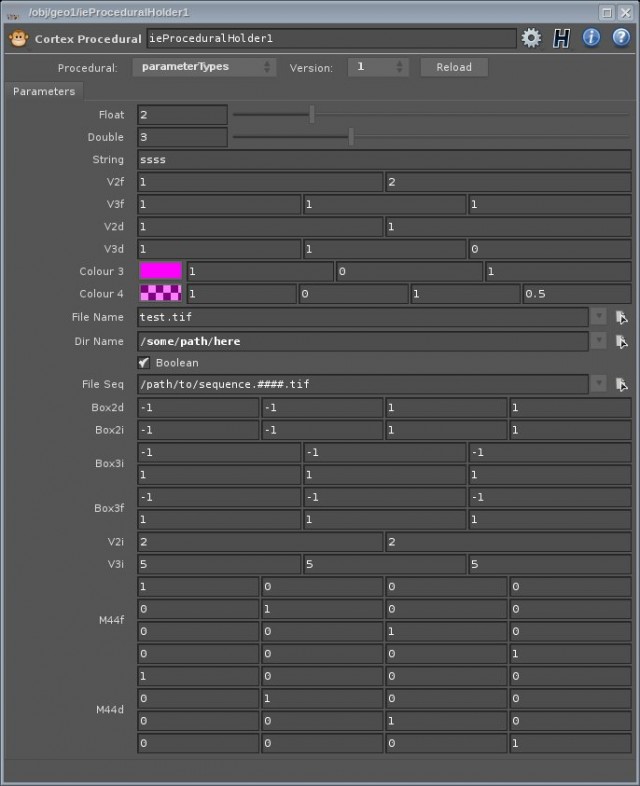Viewport: 640px width, 786px height.
Task: Click the Float value field
Action: tap(182, 115)
